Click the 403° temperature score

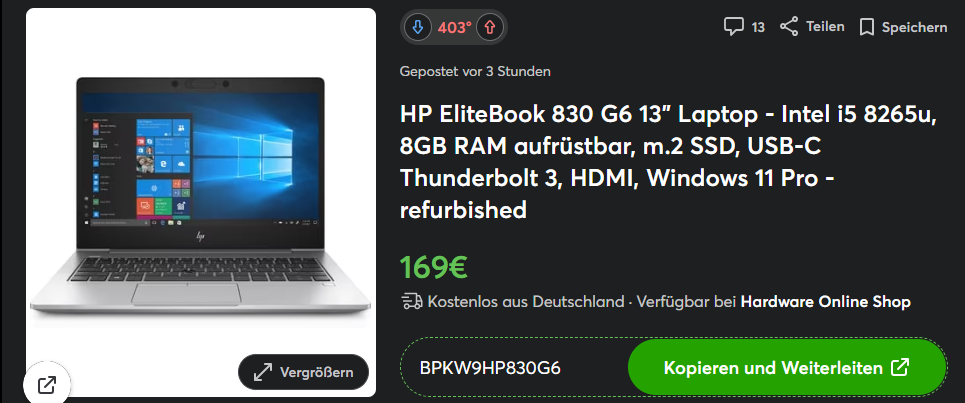click(454, 27)
